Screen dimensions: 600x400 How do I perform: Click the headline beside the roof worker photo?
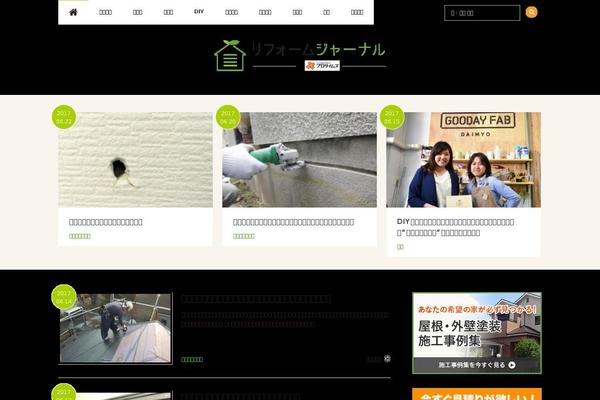click(x=256, y=299)
